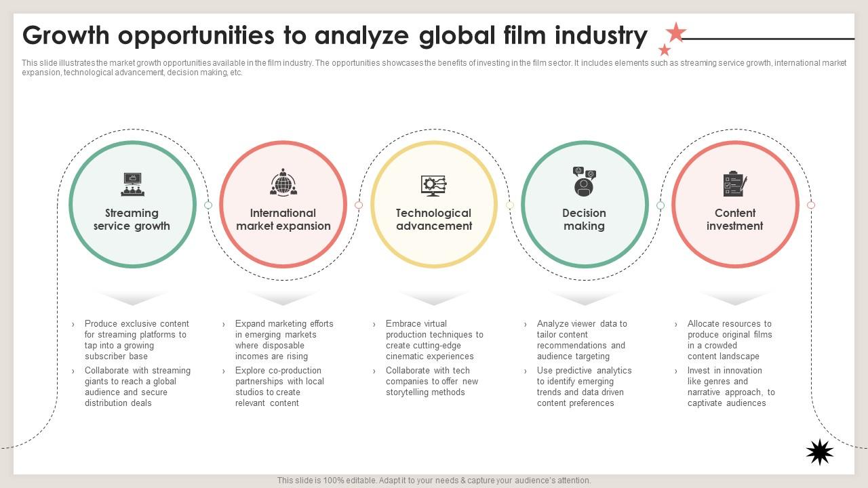The height and width of the screenshot is (488, 868).
Task: Select the 'Decision making' label
Action: [x=584, y=220]
